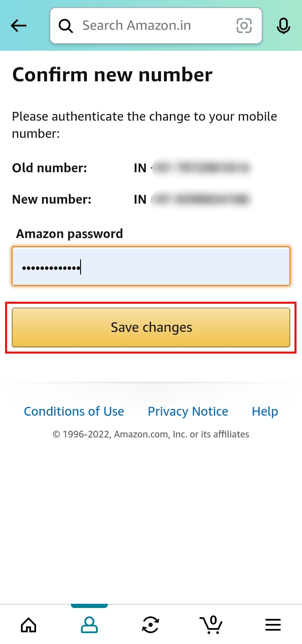Click the Amazon password label text
Viewport: 302px width, 644px height.
70,233
